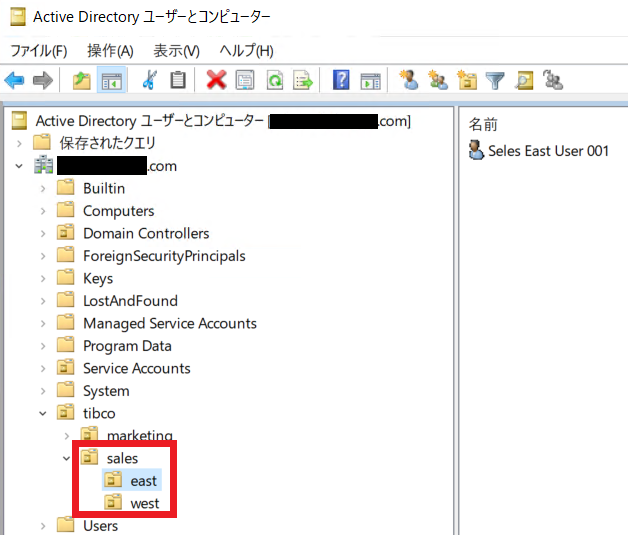Toggle the show/hide console tree icon
This screenshot has height=535, width=628.
tap(112, 80)
